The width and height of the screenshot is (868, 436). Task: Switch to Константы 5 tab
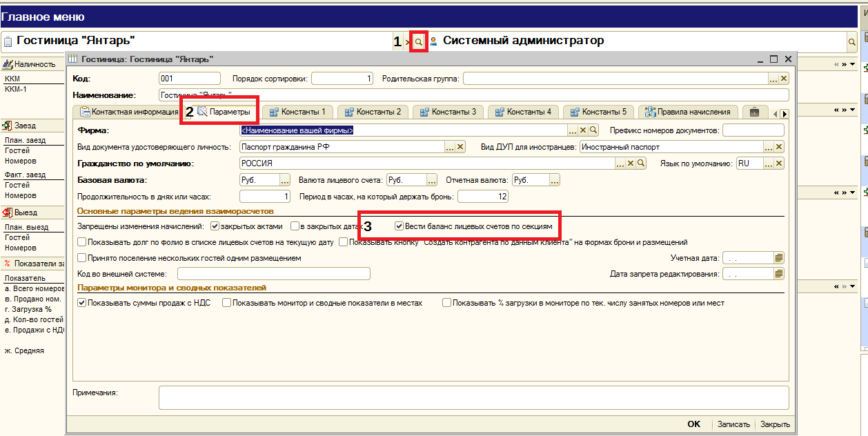tap(598, 111)
